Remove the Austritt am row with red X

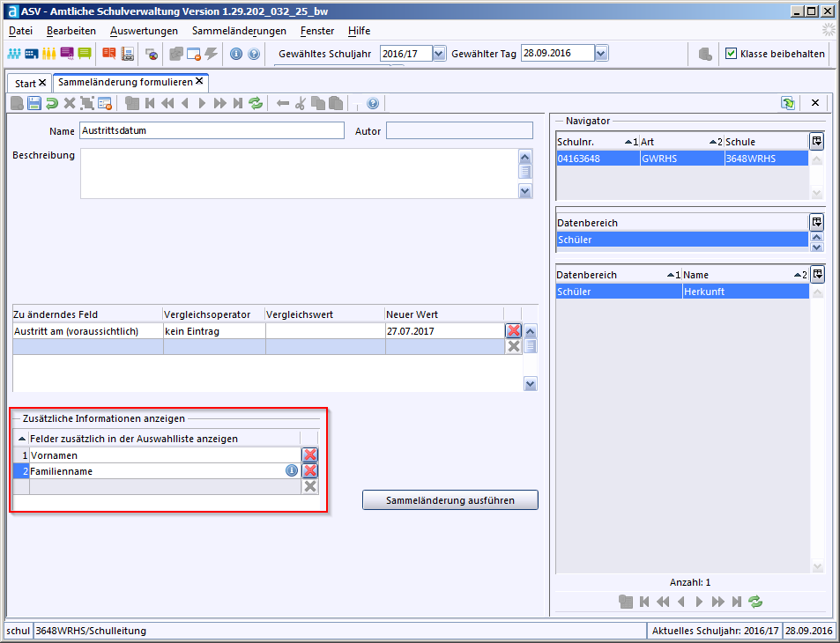tap(513, 331)
